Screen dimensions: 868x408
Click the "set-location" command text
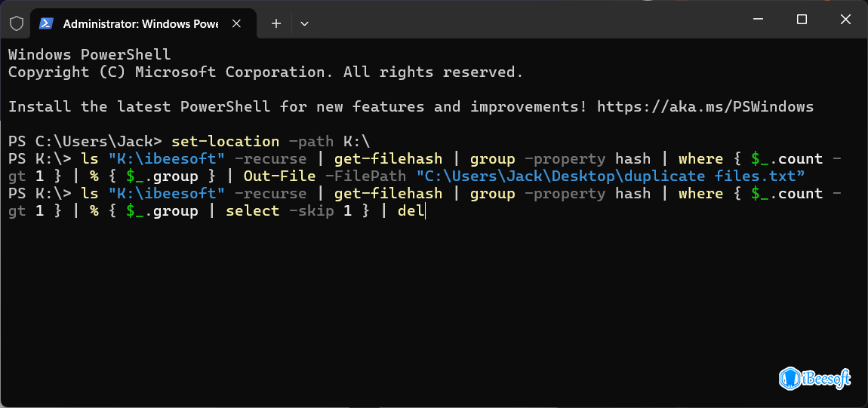coord(216,141)
